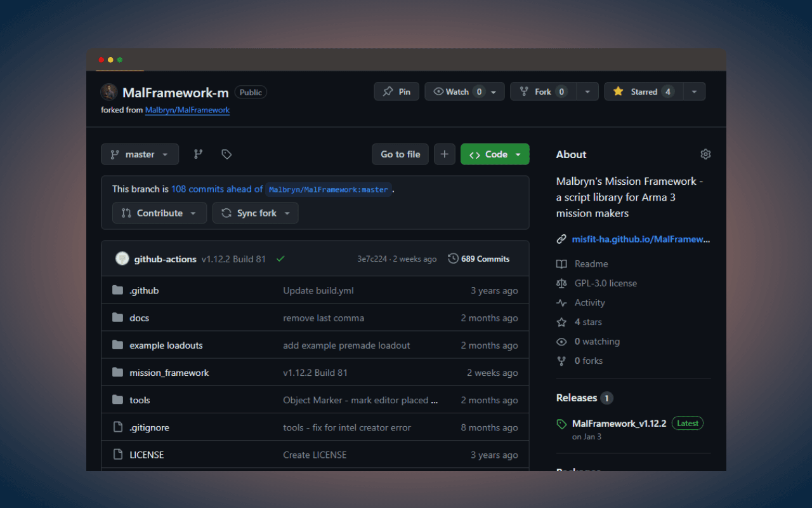
Task: Open the tags icon beside branches
Action: pos(226,154)
